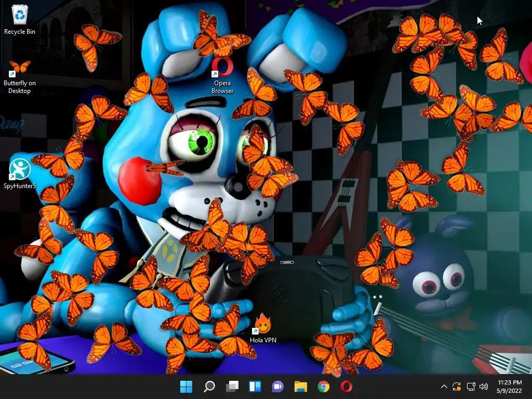Click the Opera Browser label text
532x399 pixels.
click(x=222, y=87)
